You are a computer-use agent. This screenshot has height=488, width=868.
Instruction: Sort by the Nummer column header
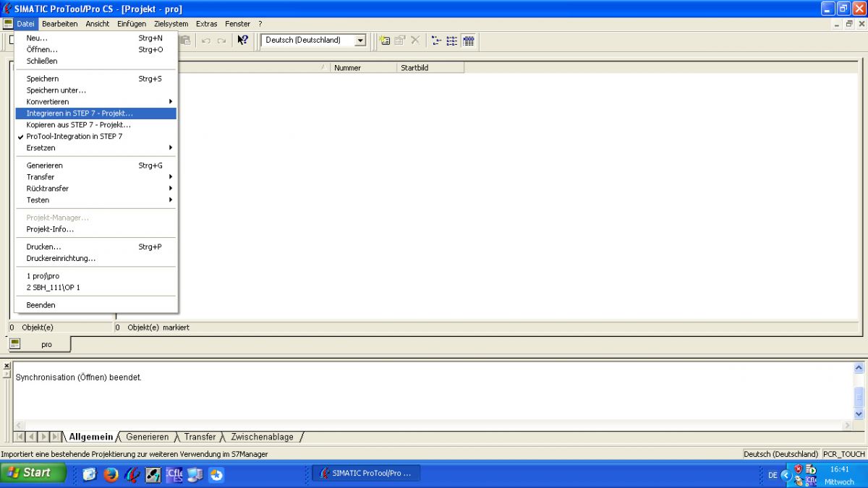[x=364, y=67]
